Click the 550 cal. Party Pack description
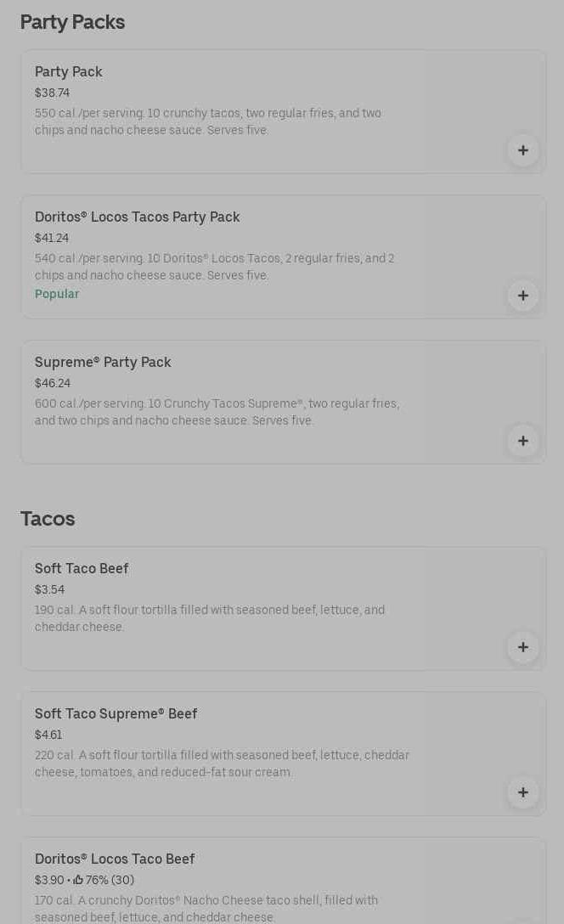This screenshot has height=924, width=564. point(208,121)
